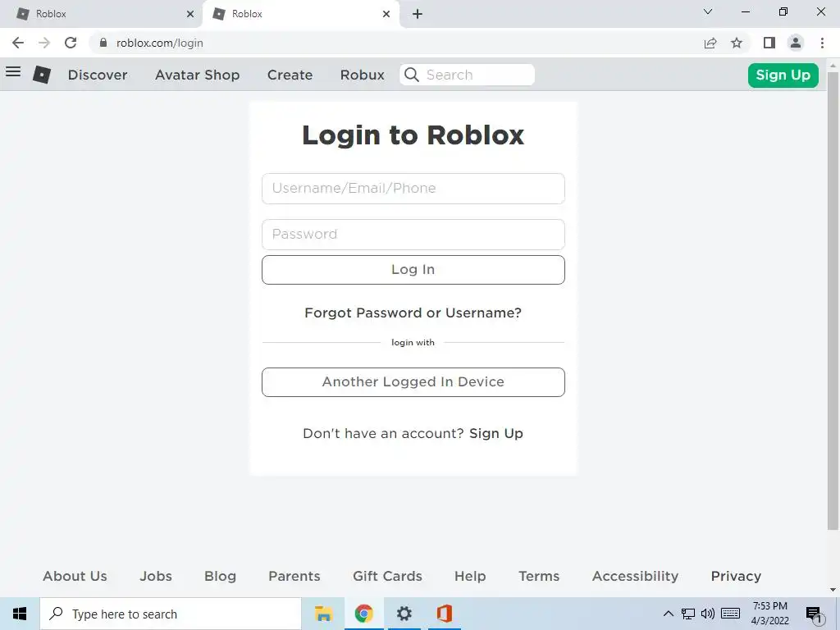Open the Windows Start menu
Viewport: 840px width, 630px height.
[x=20, y=614]
